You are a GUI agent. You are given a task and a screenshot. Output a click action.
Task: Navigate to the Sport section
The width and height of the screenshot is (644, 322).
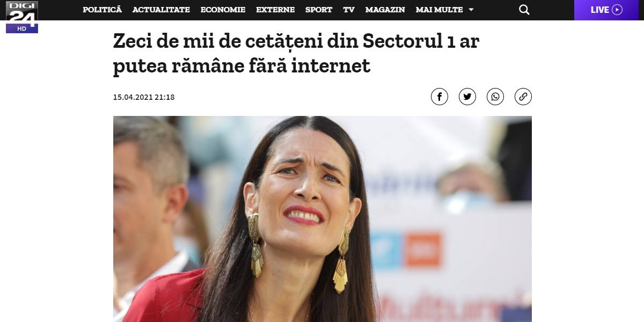pos(319,10)
